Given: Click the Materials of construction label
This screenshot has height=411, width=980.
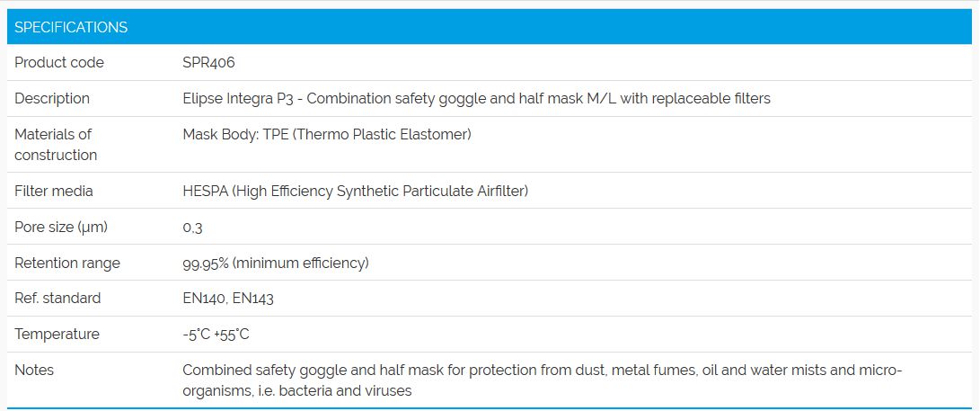Looking at the screenshot, I should click(x=56, y=145).
